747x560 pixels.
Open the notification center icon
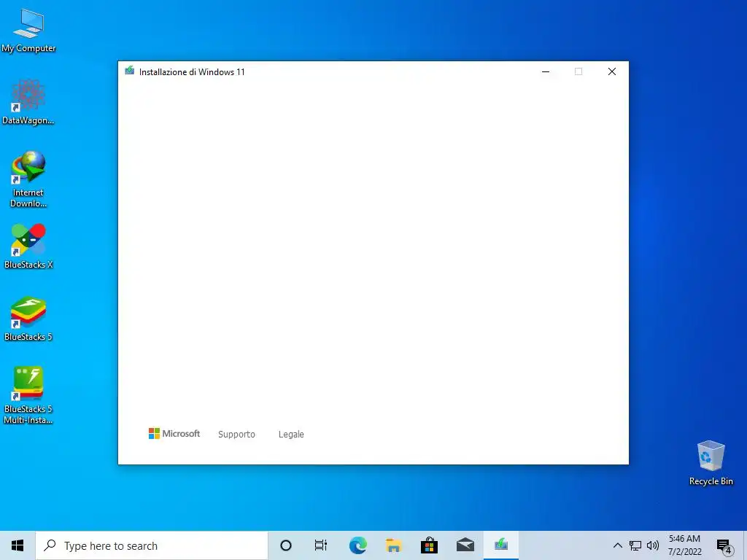[724, 546]
